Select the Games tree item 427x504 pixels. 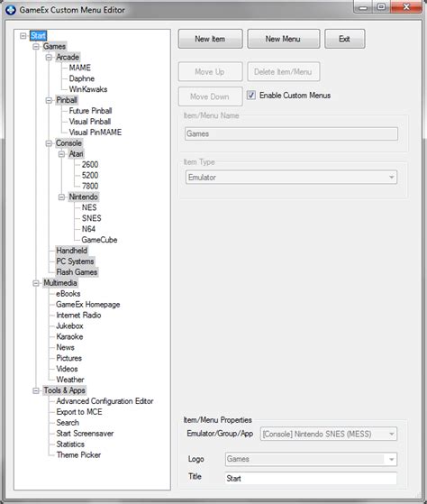pyautogui.click(x=55, y=47)
